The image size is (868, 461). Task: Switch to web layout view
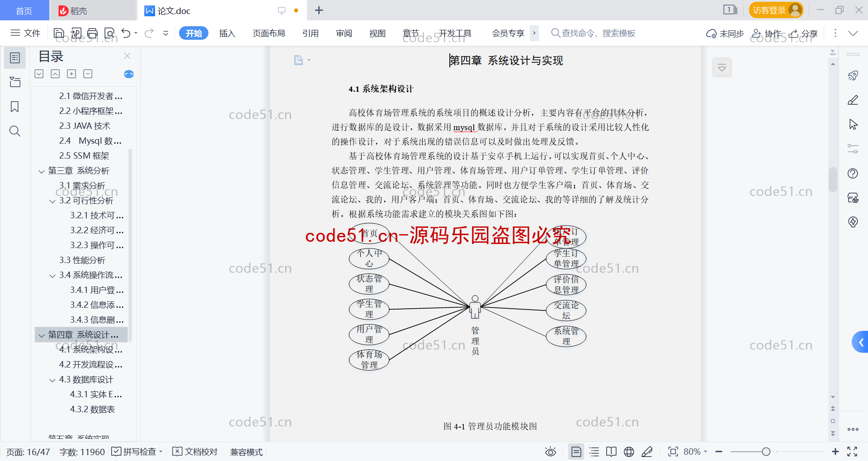(x=629, y=452)
